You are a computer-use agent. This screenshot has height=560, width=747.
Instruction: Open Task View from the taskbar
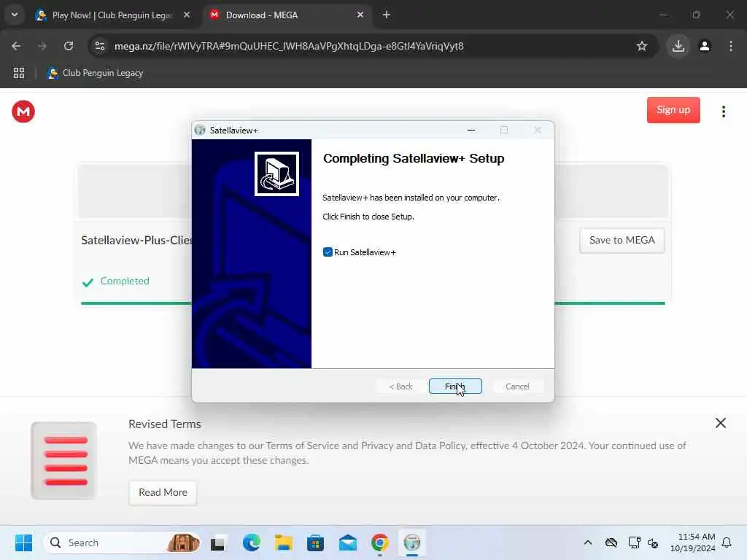218,542
